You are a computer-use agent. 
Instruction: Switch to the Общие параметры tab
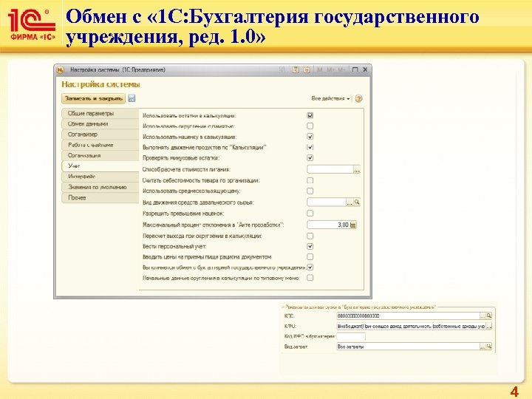(100, 113)
